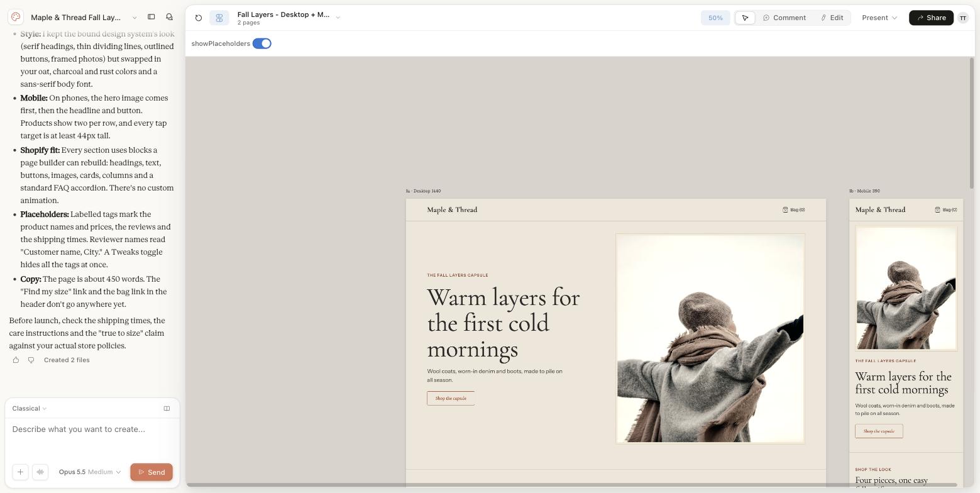980x493 pixels.
Task: Switch to Edit mode
Action: tap(832, 18)
